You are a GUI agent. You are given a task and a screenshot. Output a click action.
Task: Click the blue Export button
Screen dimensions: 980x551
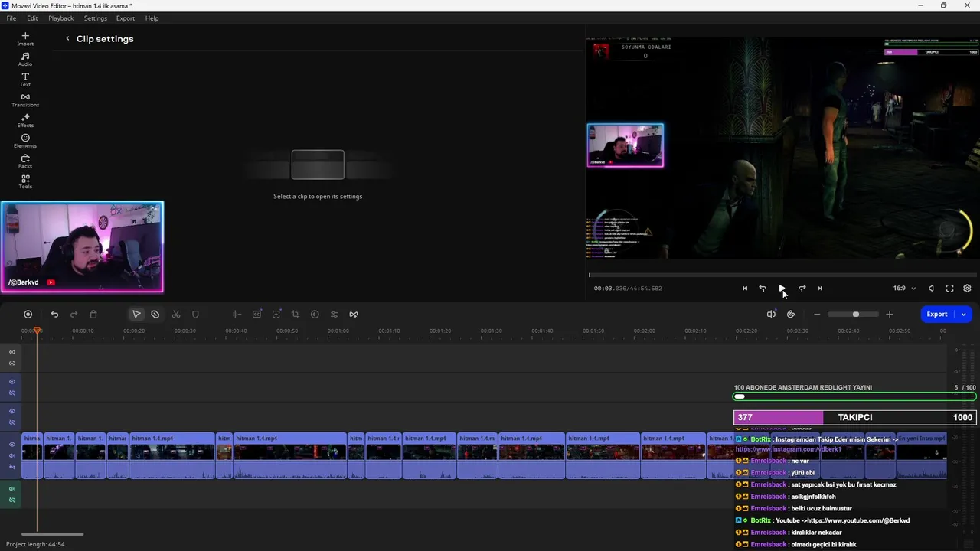pyautogui.click(x=937, y=315)
